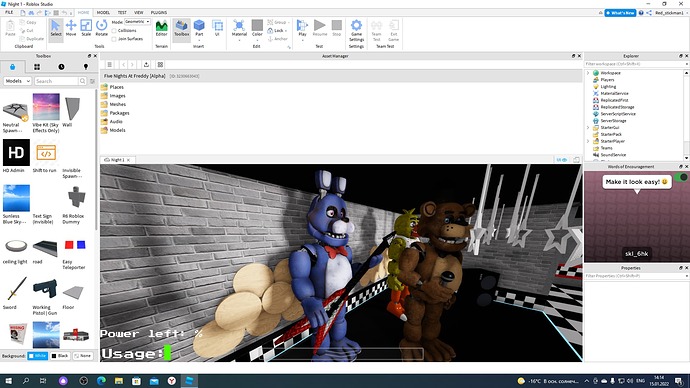Switch Asset Manager to grid view
690x388 pixels.
(160, 65)
